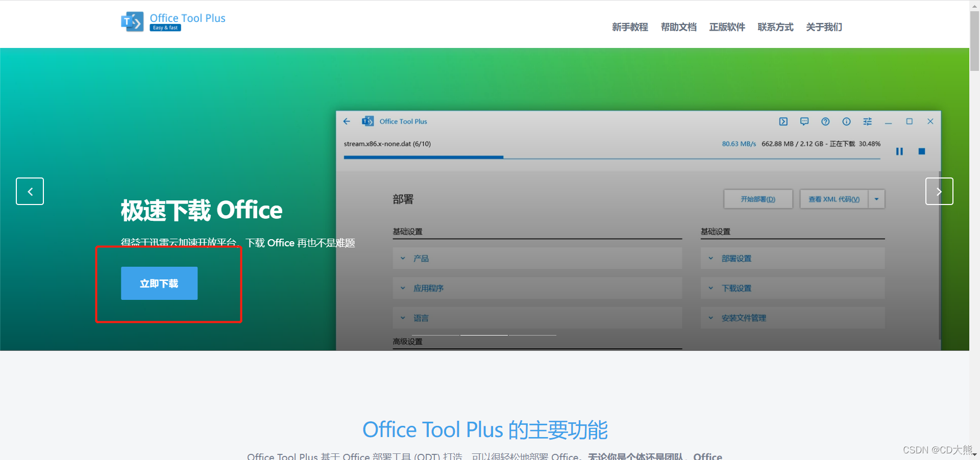Click the first carousel indicator bar
The width and height of the screenshot is (980, 460).
436,335
